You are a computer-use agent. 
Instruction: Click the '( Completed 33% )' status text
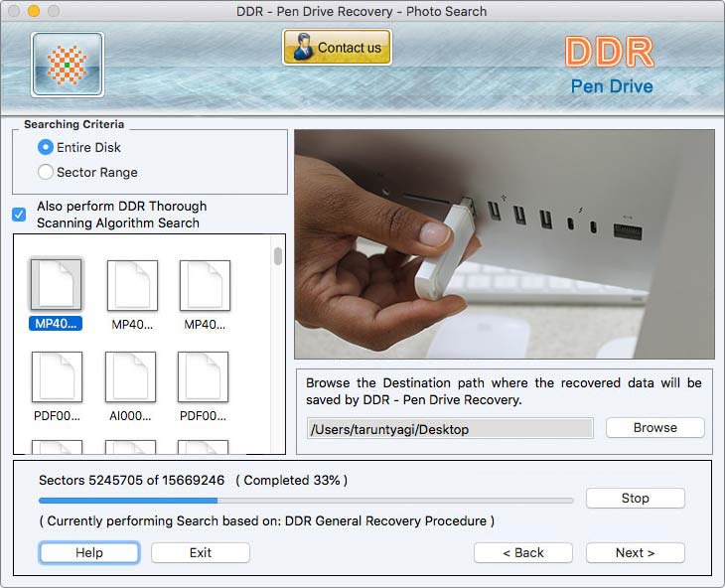pos(292,481)
